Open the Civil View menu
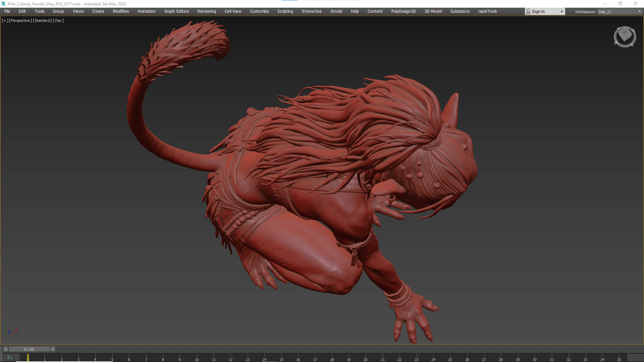644x362 pixels. click(233, 11)
